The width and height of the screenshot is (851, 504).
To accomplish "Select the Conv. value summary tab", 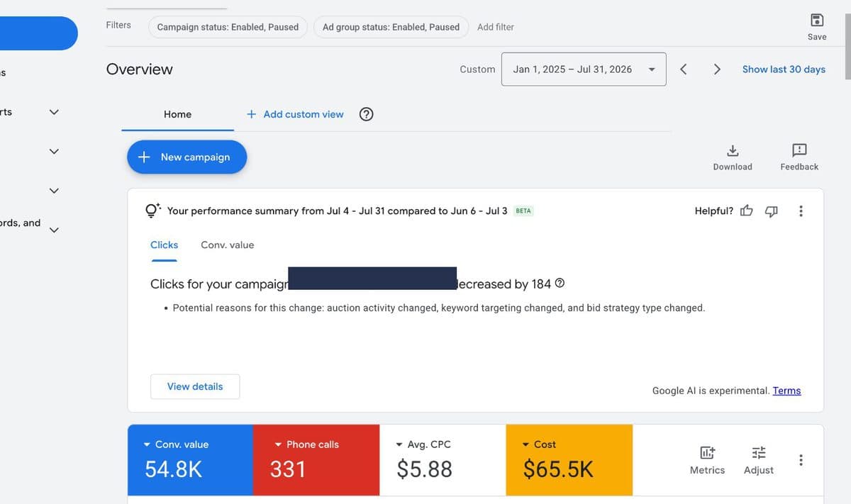I will tap(227, 245).
